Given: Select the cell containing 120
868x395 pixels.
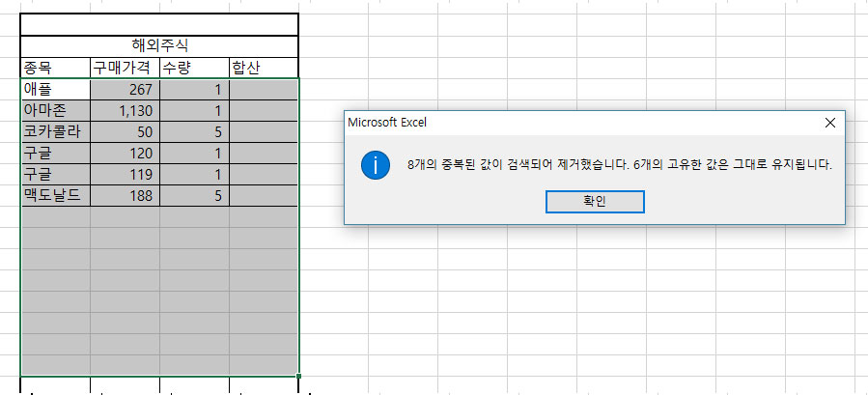Looking at the screenshot, I should (x=125, y=153).
